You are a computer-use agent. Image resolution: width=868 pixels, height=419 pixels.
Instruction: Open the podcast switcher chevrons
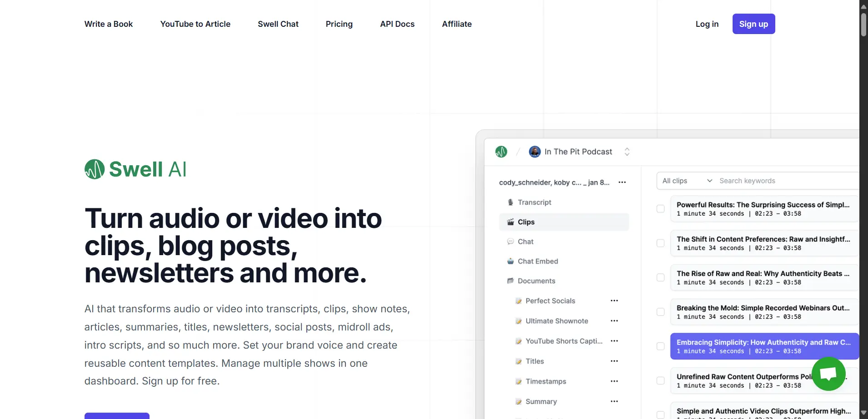click(x=627, y=152)
